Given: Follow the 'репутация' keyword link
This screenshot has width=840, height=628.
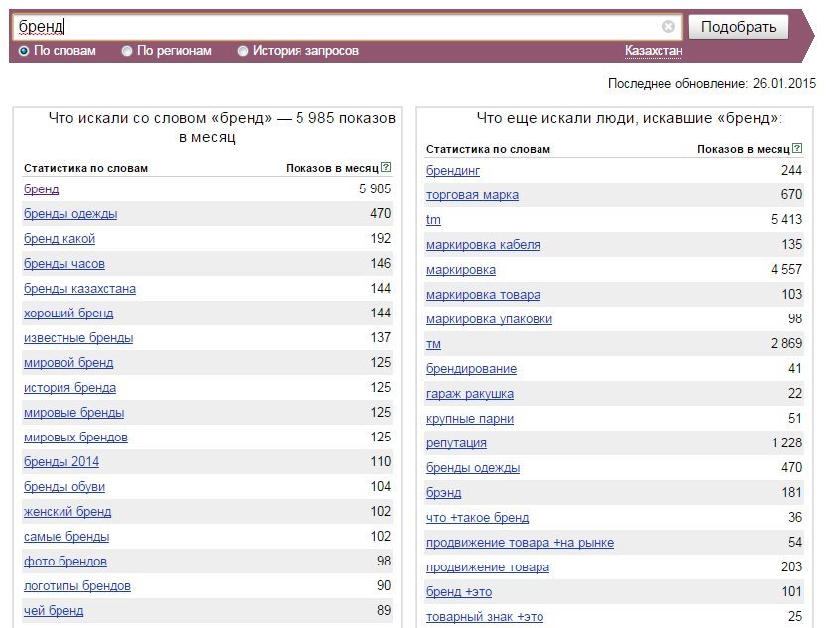Looking at the screenshot, I should [x=456, y=443].
